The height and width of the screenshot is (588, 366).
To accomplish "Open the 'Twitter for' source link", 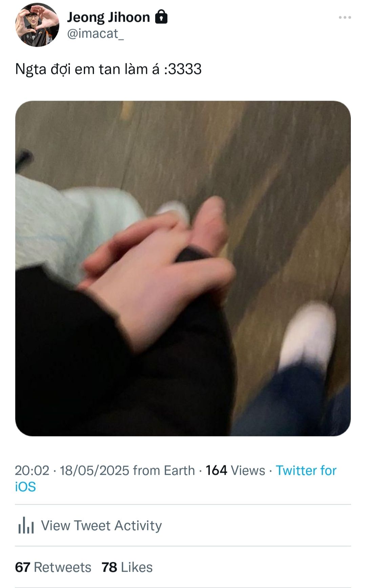I will [306, 470].
